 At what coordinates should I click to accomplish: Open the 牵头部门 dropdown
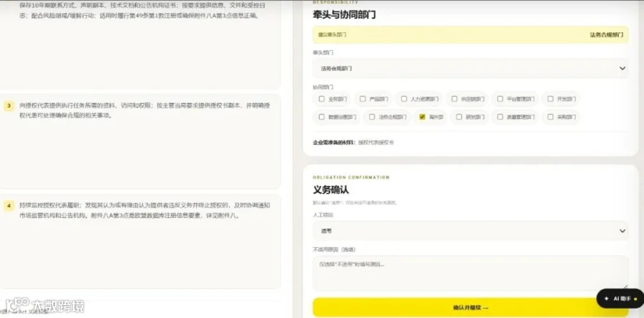[x=470, y=69]
